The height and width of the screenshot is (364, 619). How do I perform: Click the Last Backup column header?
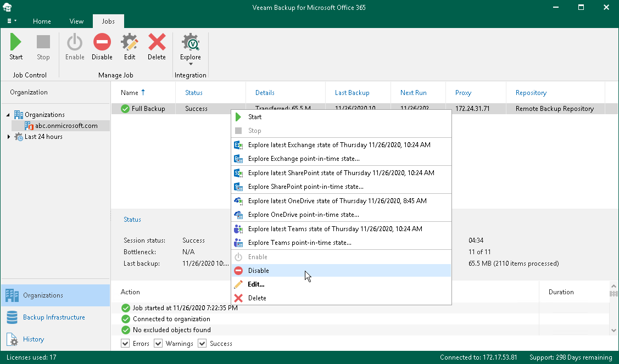coord(352,93)
